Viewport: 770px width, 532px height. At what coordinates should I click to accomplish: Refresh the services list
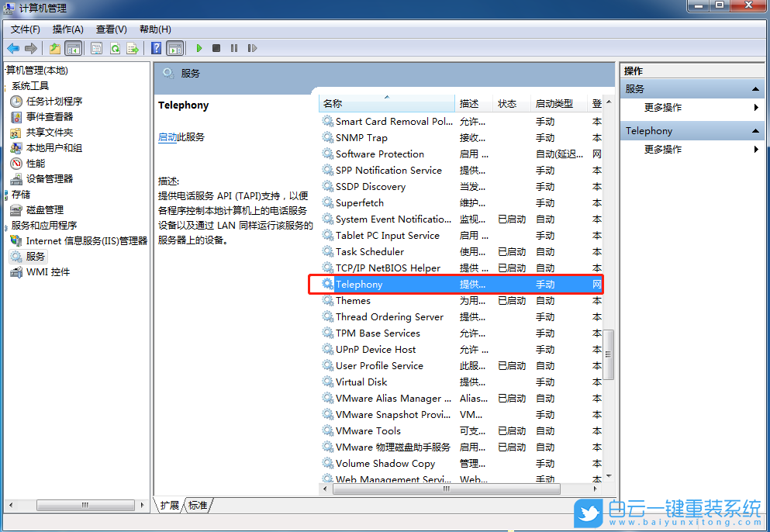113,48
